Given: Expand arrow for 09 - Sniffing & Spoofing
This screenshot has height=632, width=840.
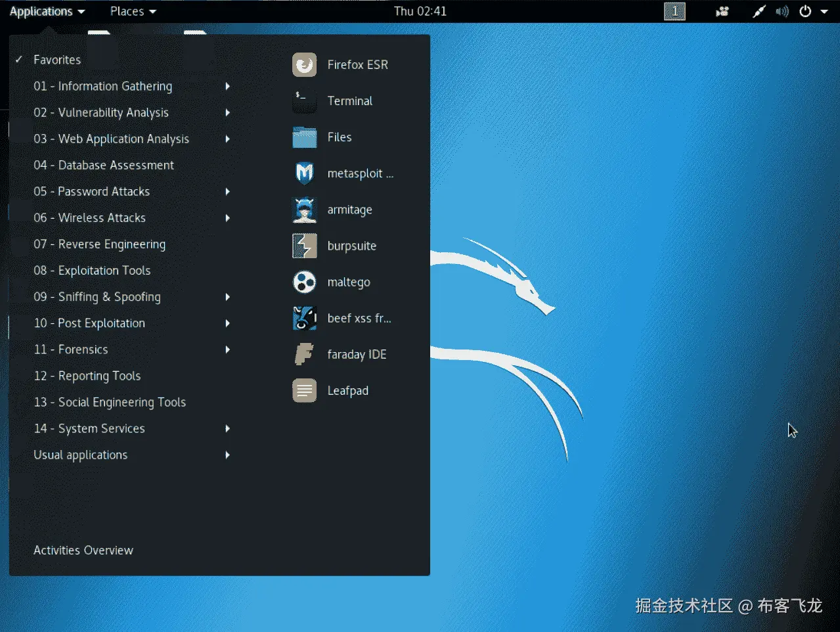Looking at the screenshot, I should [x=228, y=297].
